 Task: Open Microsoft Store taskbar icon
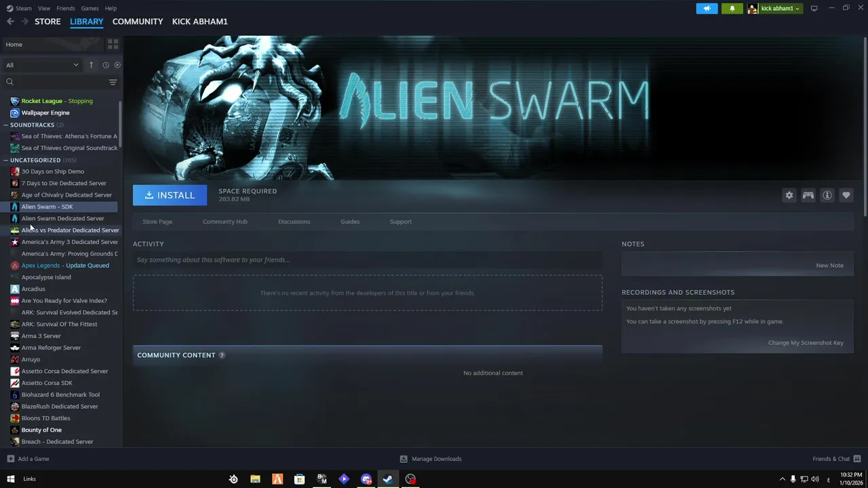[x=299, y=479]
